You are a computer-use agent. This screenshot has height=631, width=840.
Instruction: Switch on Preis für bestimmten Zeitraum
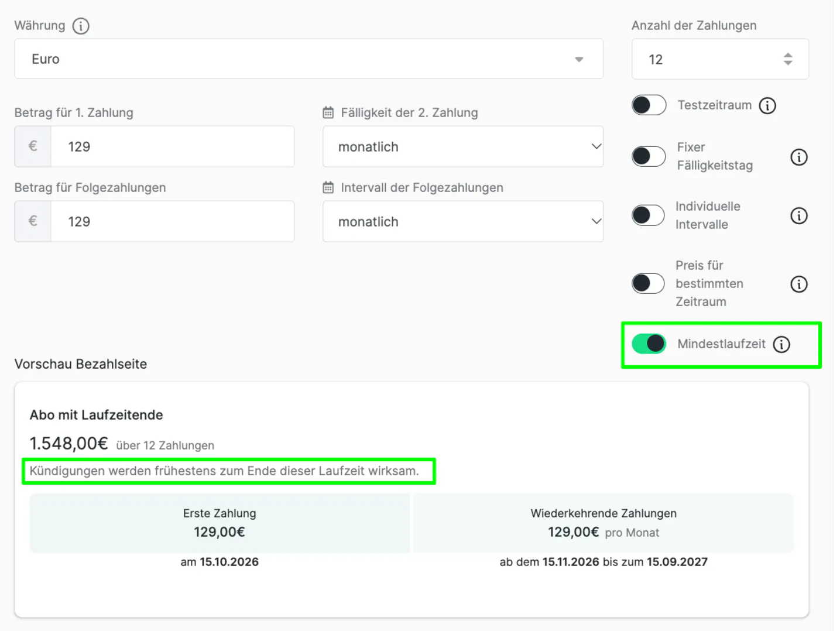(649, 283)
